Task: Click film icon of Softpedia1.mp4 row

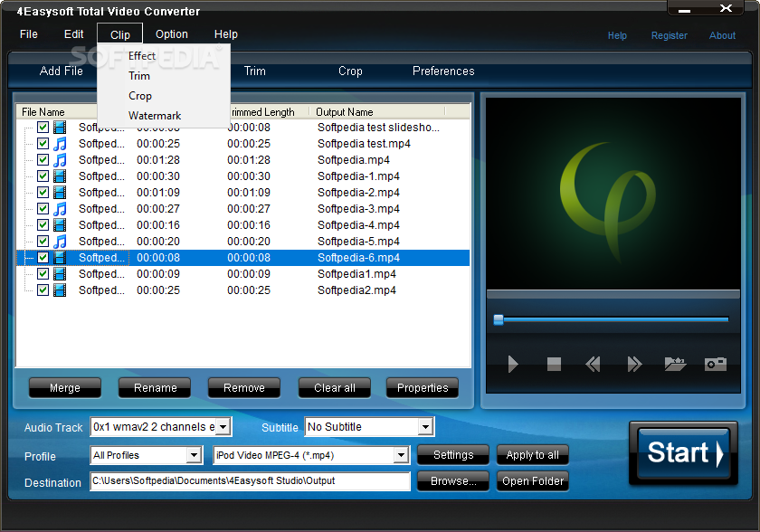Action: 60,274
